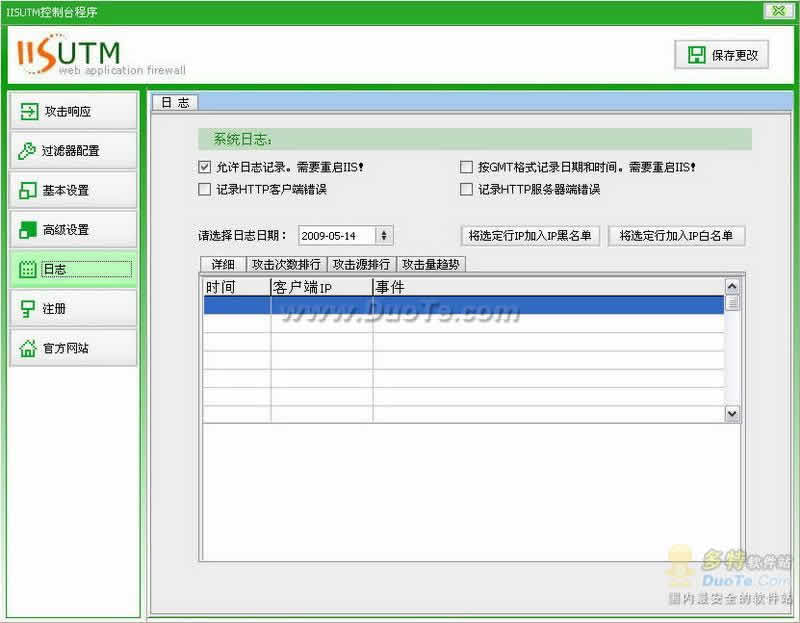Click 将选定行IP加入IP黑名单 button

click(530, 236)
